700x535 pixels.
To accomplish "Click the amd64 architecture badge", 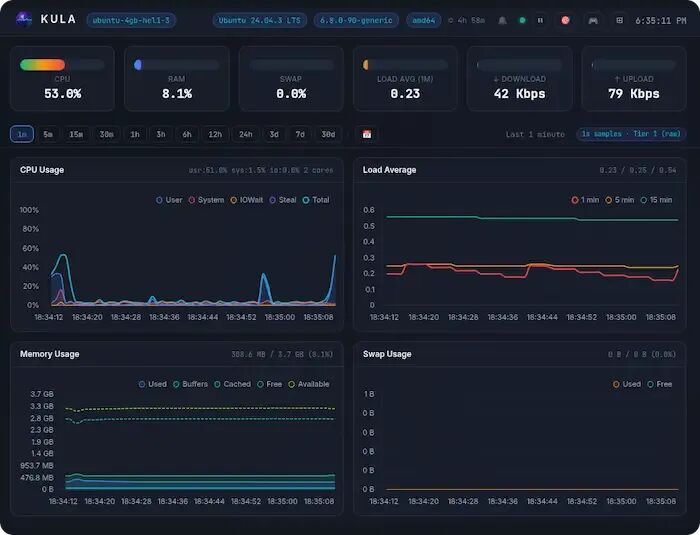I will click(424, 21).
